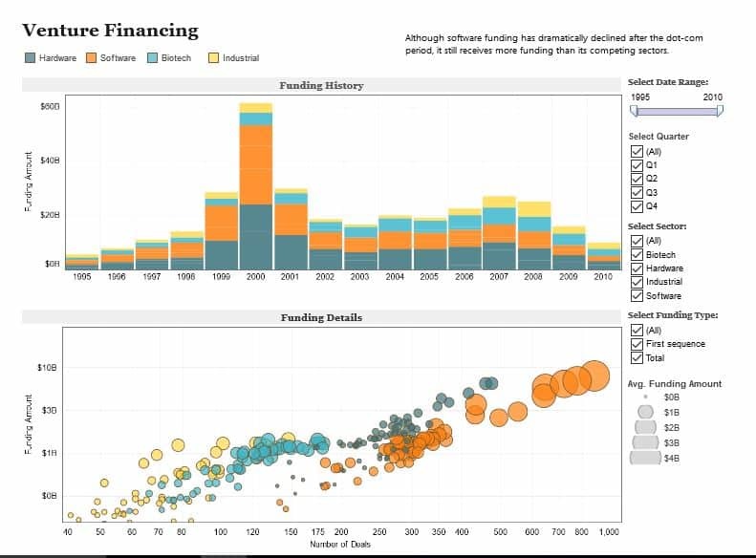Click the Hardware legend color swatch
The width and height of the screenshot is (756, 558).
31,58
